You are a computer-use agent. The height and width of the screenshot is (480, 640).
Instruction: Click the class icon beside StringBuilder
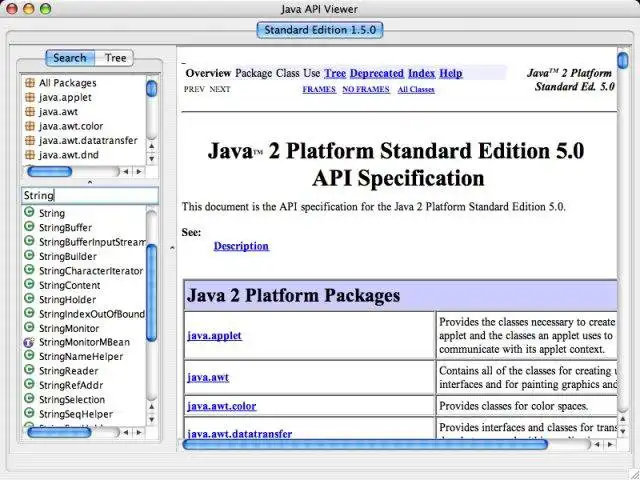tap(29, 255)
